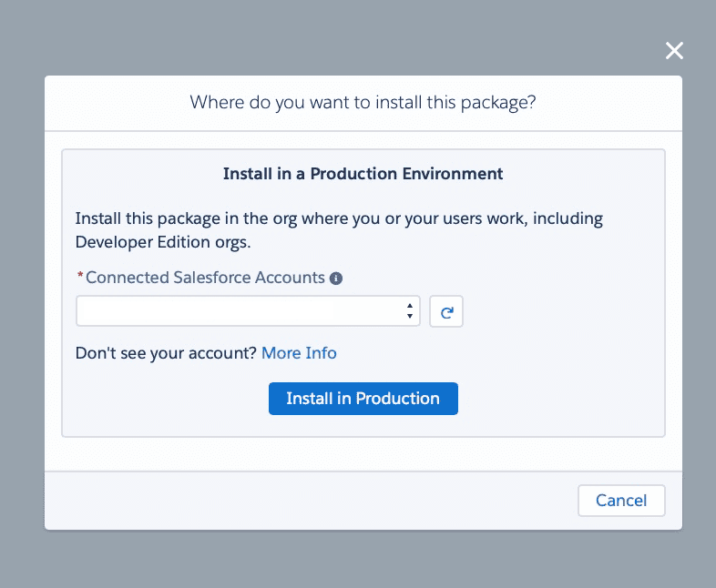Click the Install in Production button
716x588 pixels.
point(363,399)
